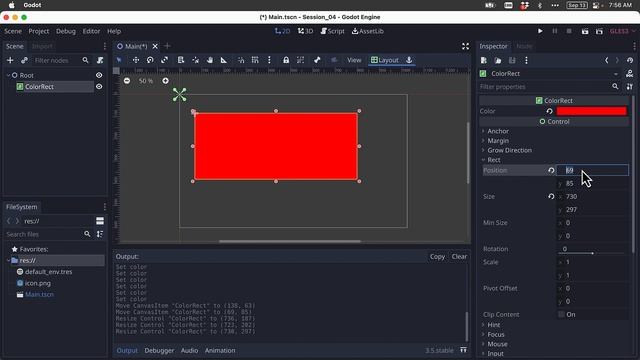This screenshot has width=640, height=360.
Task: Switch to the 3D workspace
Action: click(305, 31)
